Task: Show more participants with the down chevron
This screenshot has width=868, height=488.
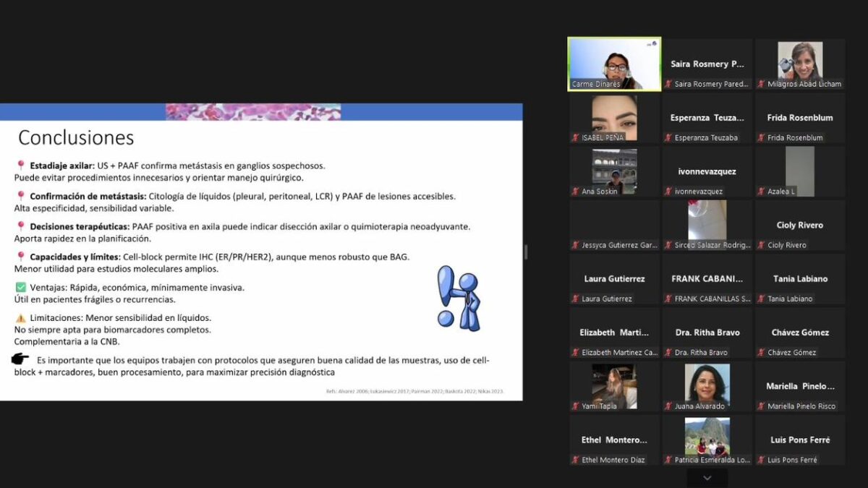Action: pyautogui.click(x=707, y=478)
